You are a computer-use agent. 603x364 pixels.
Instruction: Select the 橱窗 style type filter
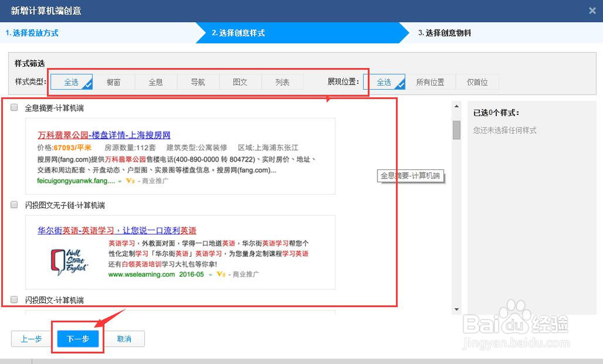click(x=114, y=81)
